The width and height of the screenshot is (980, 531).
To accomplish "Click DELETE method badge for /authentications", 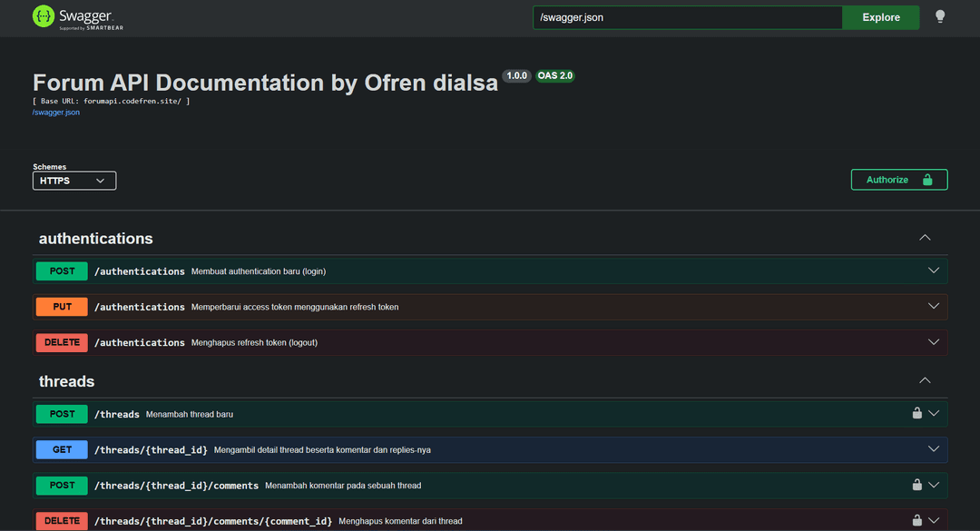I will click(62, 342).
